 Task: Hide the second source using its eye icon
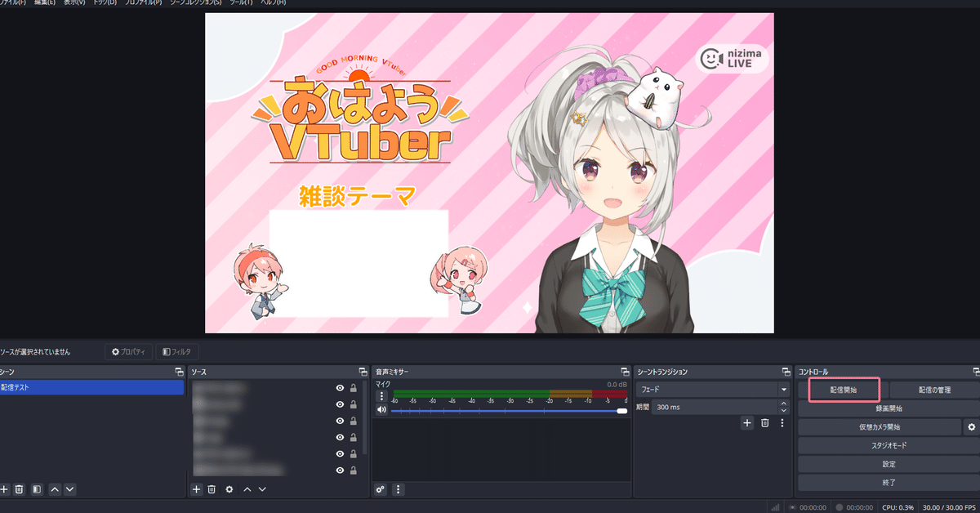tap(340, 405)
